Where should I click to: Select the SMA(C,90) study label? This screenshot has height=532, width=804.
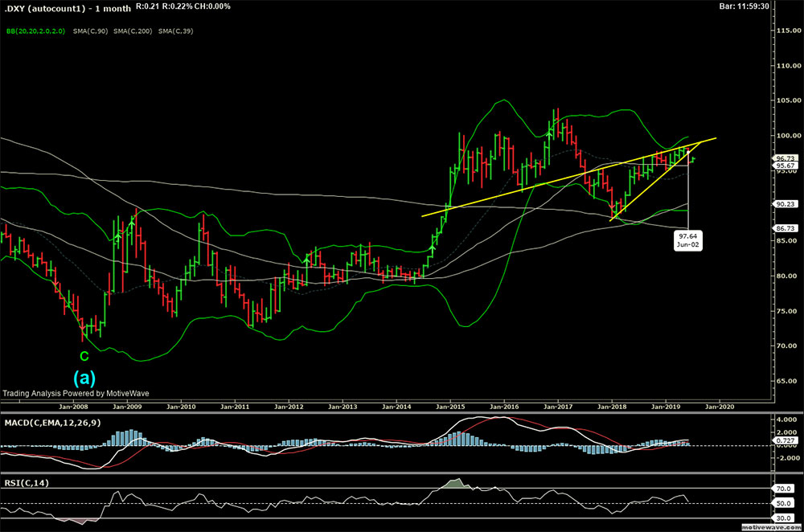[x=92, y=31]
